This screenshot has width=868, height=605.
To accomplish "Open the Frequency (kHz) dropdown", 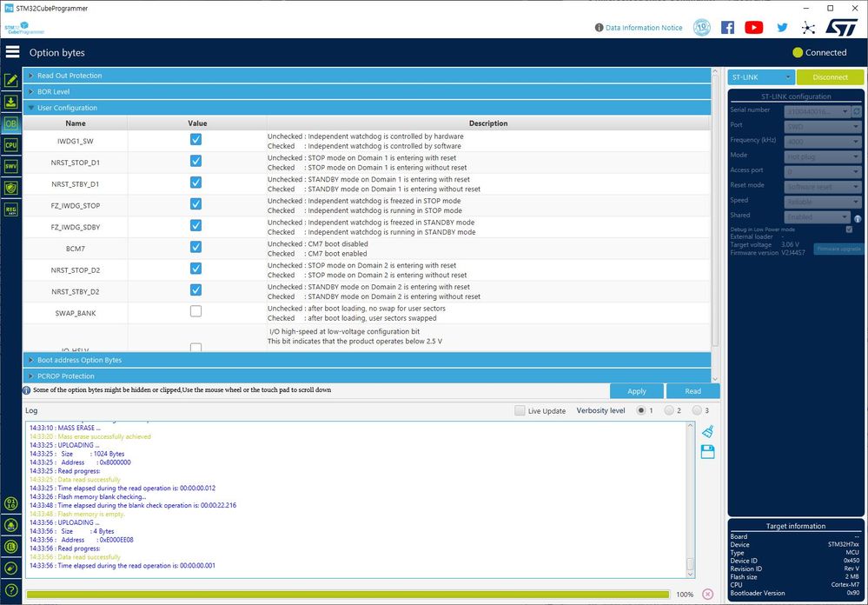I will click(x=823, y=142).
